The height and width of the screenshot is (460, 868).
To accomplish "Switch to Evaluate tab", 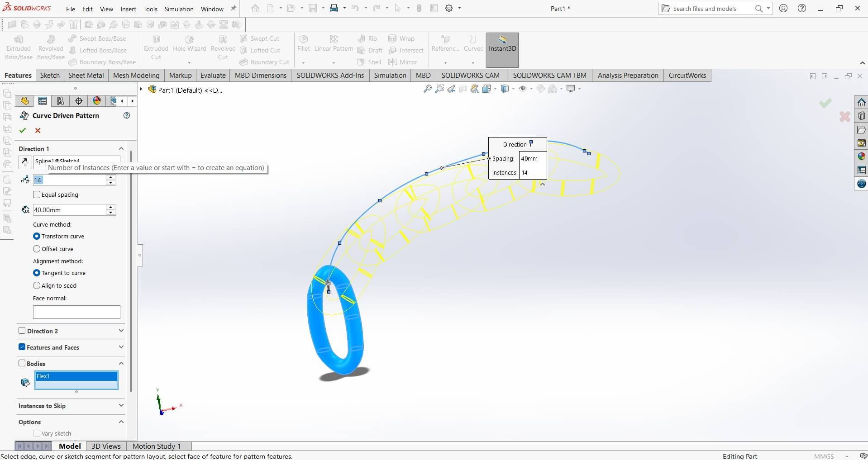I will [x=213, y=76].
